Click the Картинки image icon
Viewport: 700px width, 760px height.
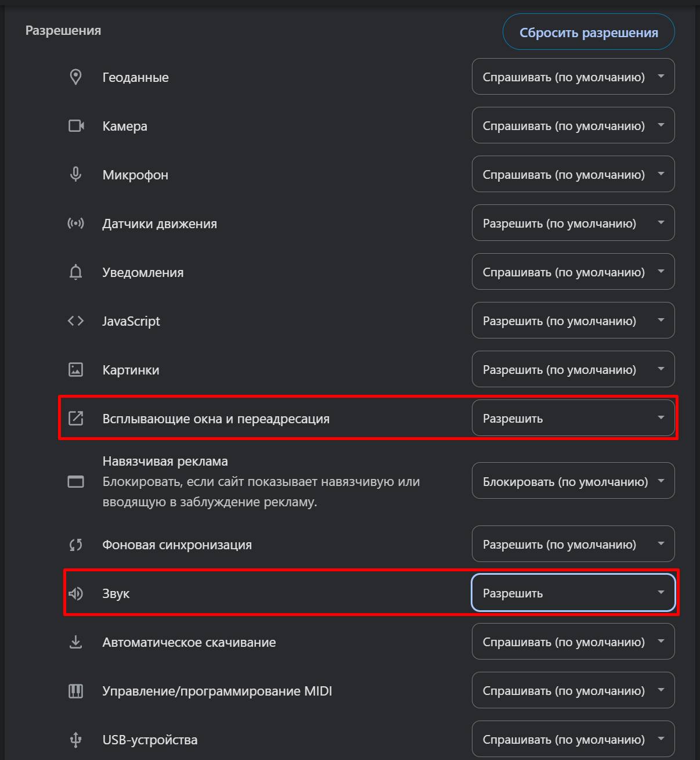point(75,370)
